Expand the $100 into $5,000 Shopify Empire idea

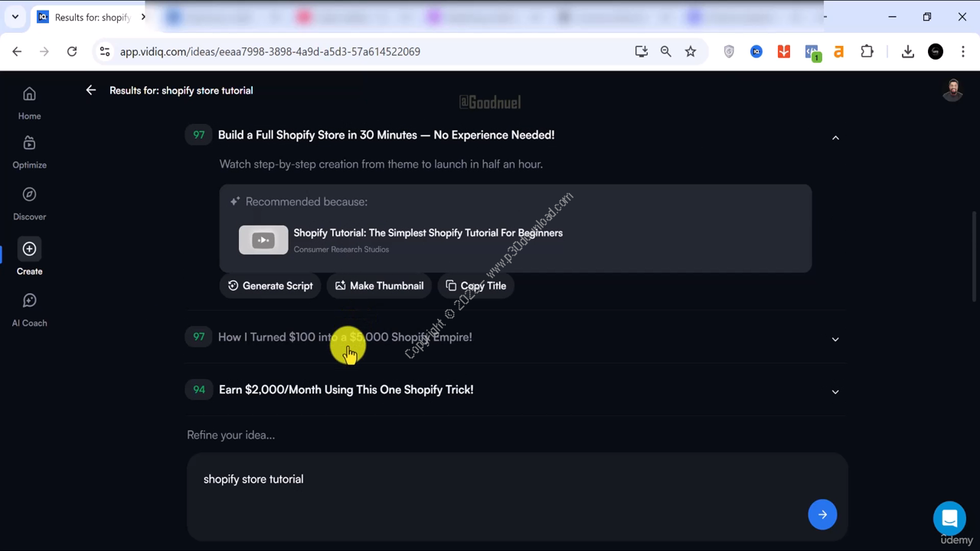click(835, 339)
